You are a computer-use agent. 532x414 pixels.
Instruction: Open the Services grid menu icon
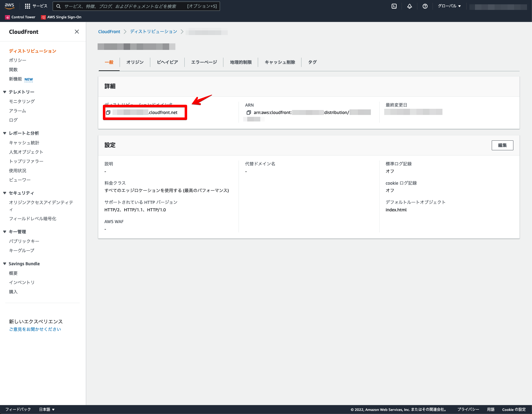[28, 6]
